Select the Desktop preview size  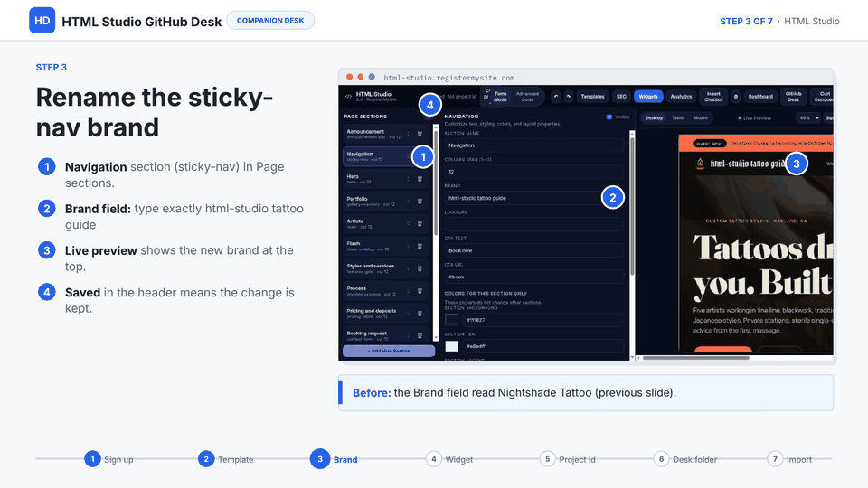click(654, 117)
